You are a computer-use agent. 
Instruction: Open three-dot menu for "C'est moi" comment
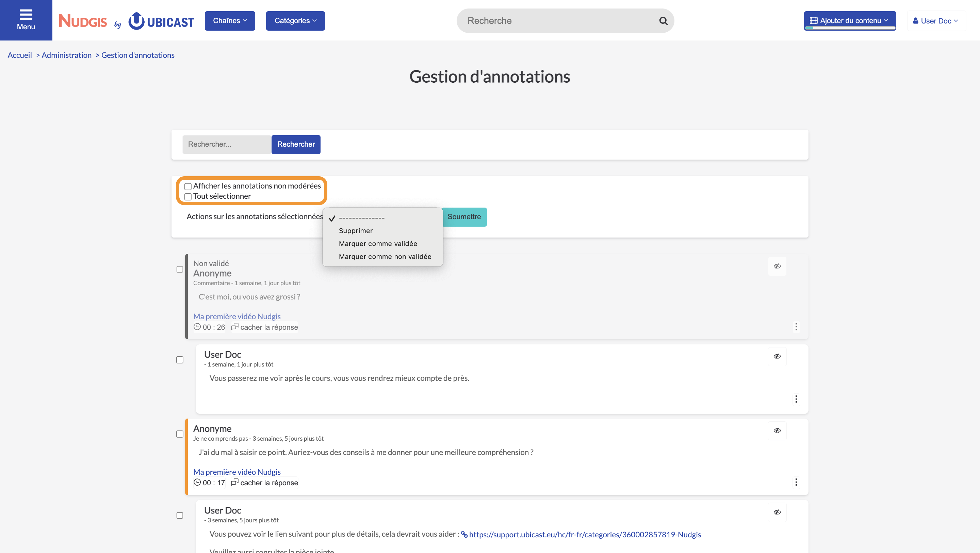(x=796, y=327)
